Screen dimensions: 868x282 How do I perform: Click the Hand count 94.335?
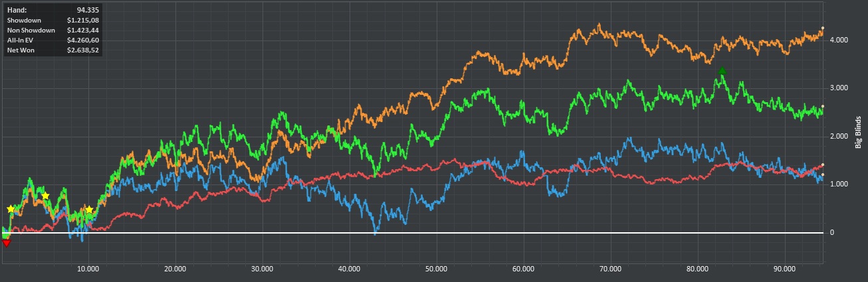pos(87,11)
